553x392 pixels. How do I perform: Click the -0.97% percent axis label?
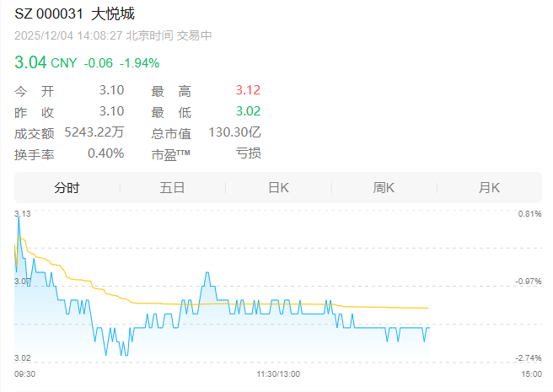click(x=529, y=282)
